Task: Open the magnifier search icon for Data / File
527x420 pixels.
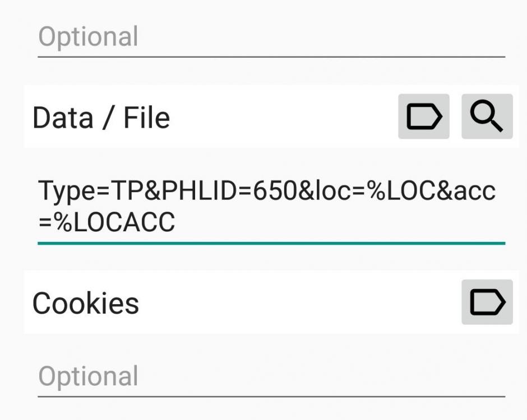Action: pyautogui.click(x=487, y=116)
